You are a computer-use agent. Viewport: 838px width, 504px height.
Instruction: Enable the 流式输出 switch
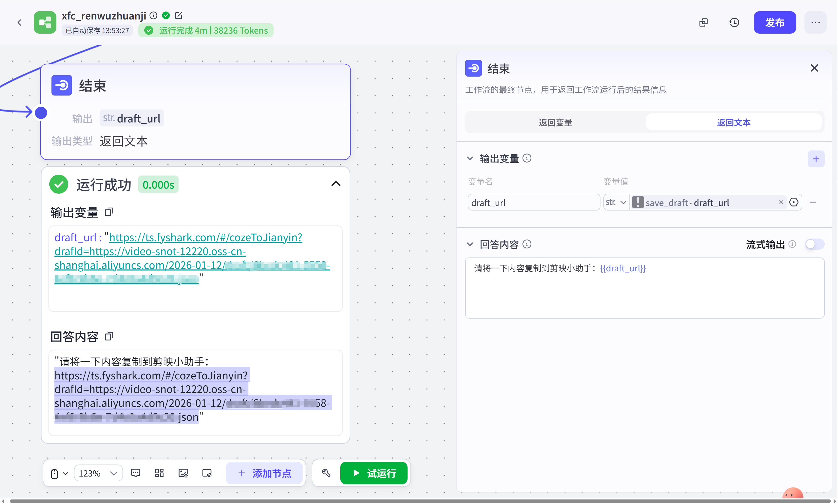[814, 244]
